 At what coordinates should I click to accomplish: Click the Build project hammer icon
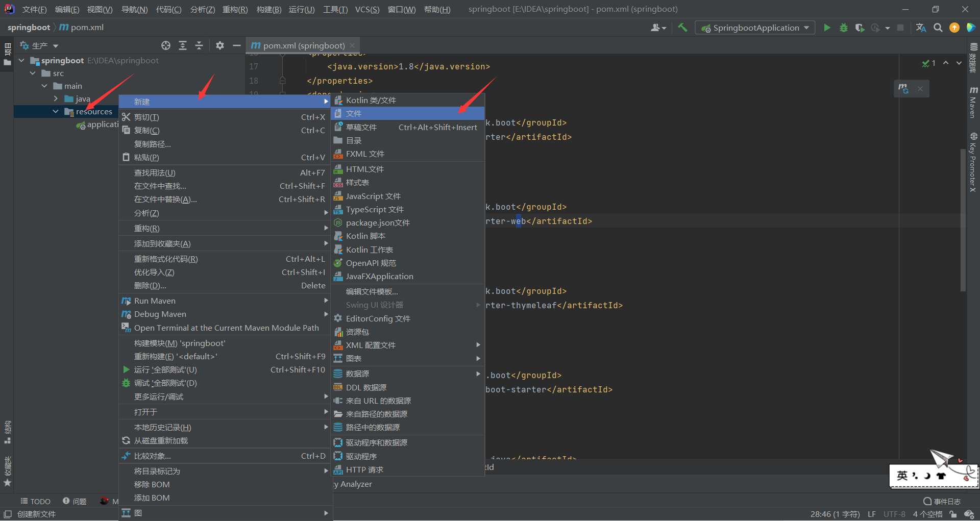(682, 28)
